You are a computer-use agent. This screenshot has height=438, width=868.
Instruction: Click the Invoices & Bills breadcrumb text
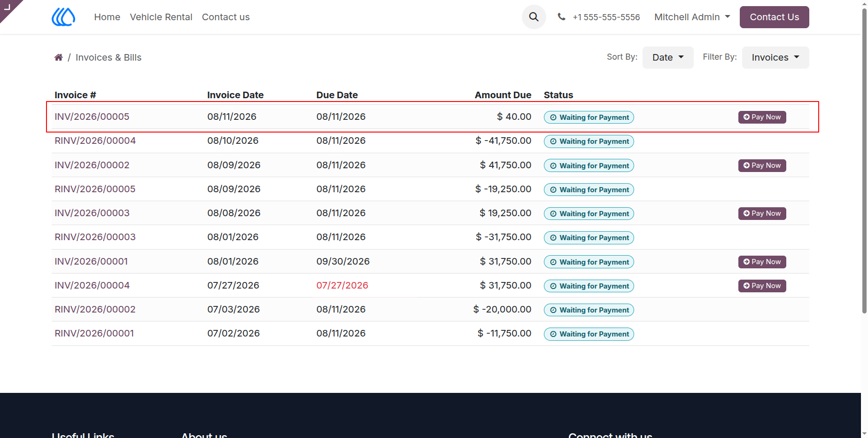point(108,57)
